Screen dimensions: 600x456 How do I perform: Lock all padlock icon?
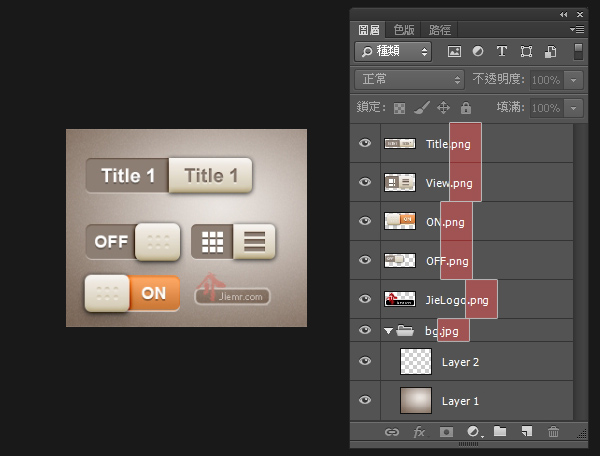[466, 107]
